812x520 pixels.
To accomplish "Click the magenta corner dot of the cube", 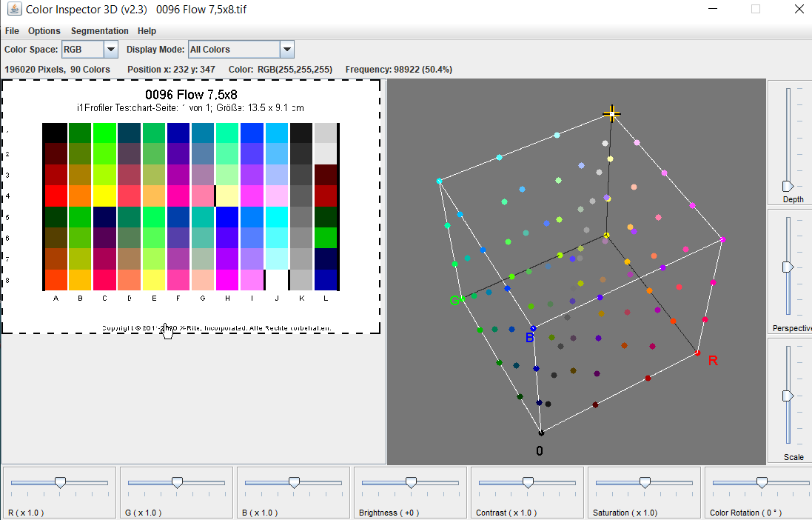I will [723, 239].
